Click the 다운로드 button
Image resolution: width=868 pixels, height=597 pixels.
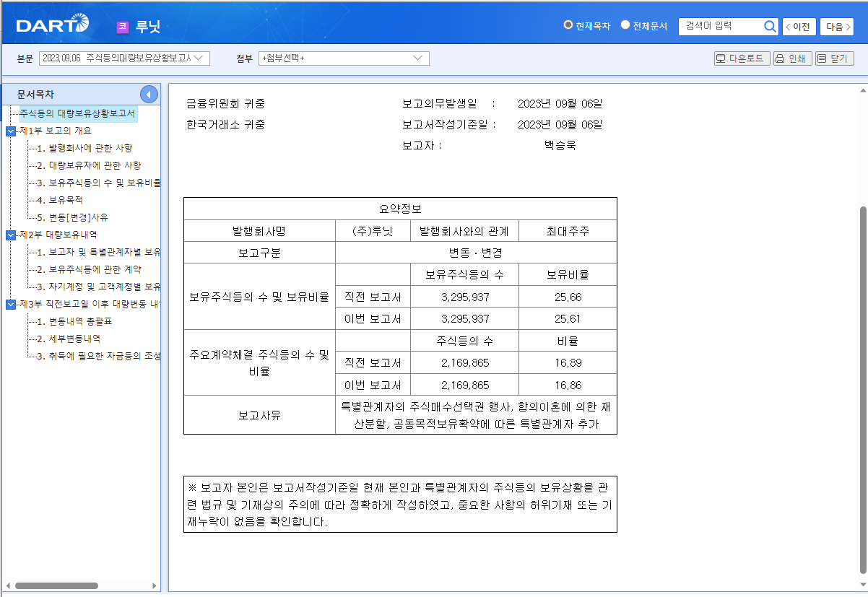742,58
